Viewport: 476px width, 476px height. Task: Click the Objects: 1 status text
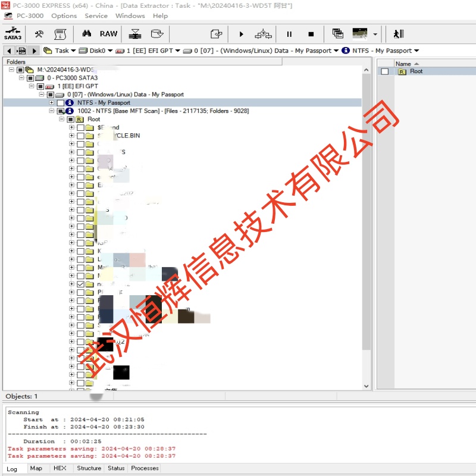[21, 396]
